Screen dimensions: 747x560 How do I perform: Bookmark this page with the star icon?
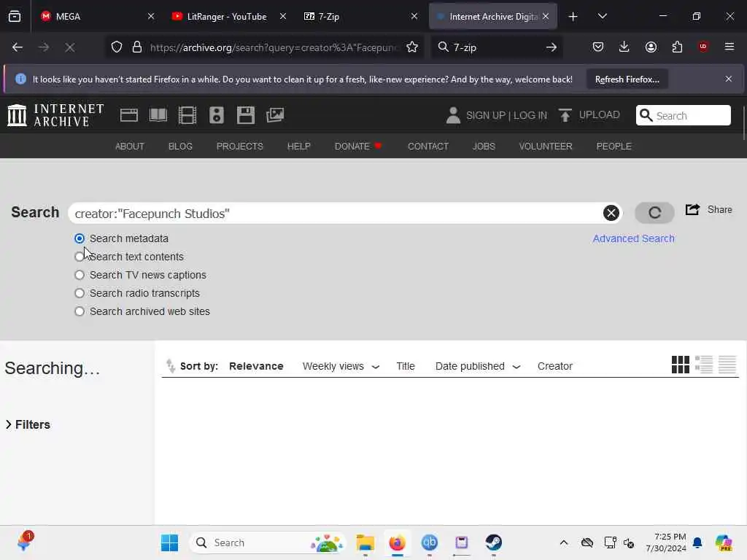click(412, 47)
